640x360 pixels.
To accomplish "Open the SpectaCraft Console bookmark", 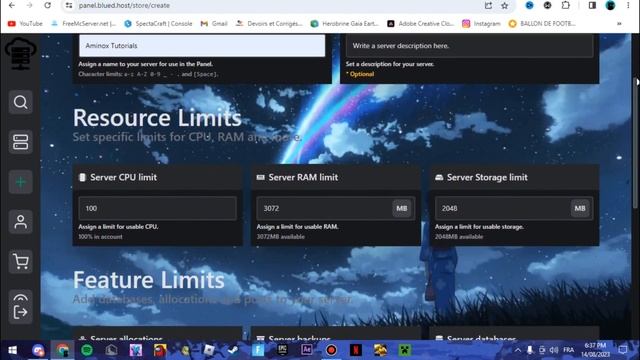I will point(158,24).
